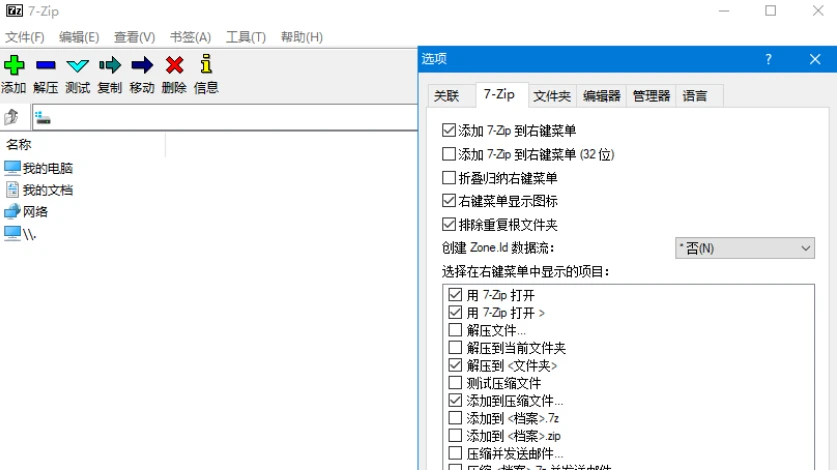
Task: Select 我的电脑 in the file list
Action: 47,168
